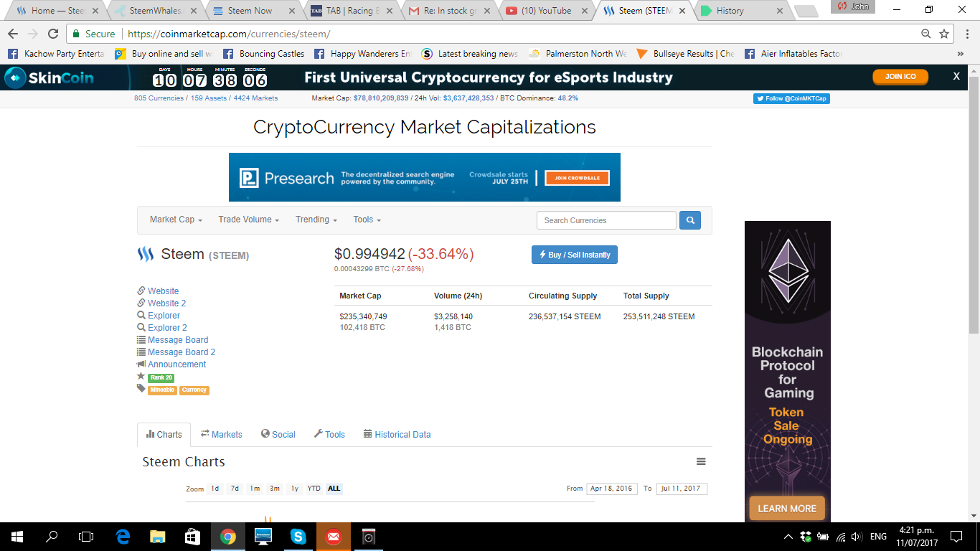The image size is (980, 551).
Task: Follow @CoinMKTCap on Twitter
Action: click(x=791, y=98)
